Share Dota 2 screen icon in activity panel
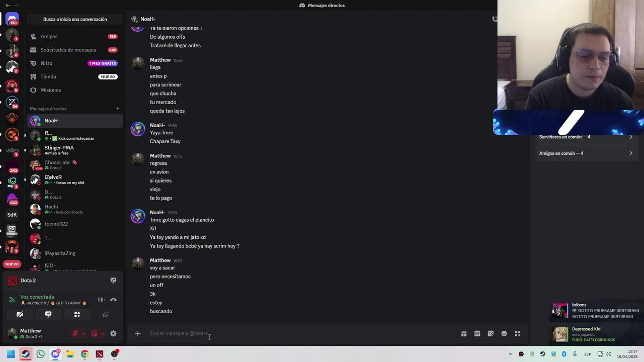 pos(113,281)
